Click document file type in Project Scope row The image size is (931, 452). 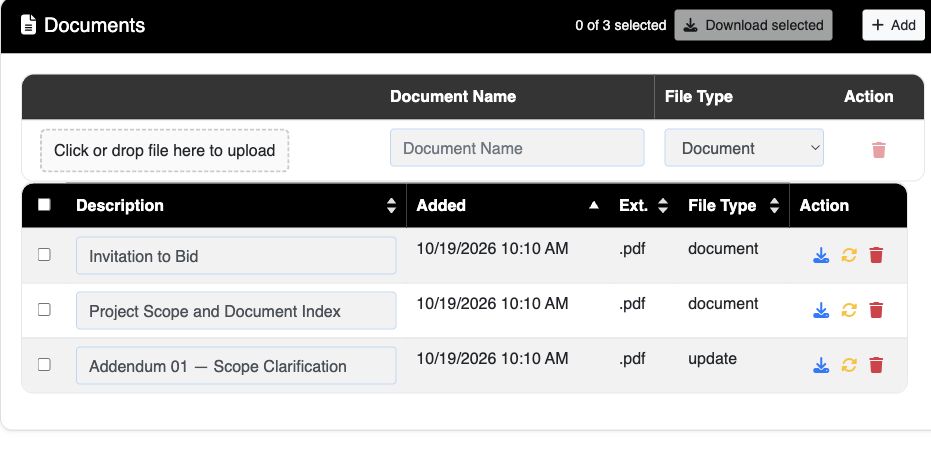(x=723, y=304)
